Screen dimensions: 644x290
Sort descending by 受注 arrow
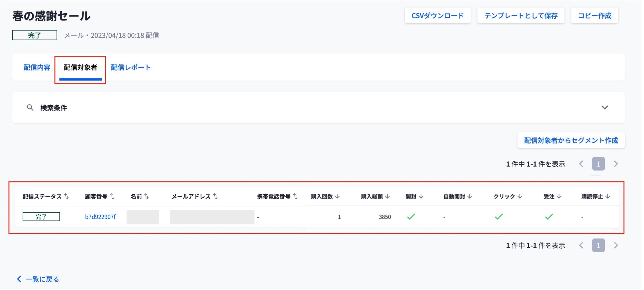(x=559, y=196)
